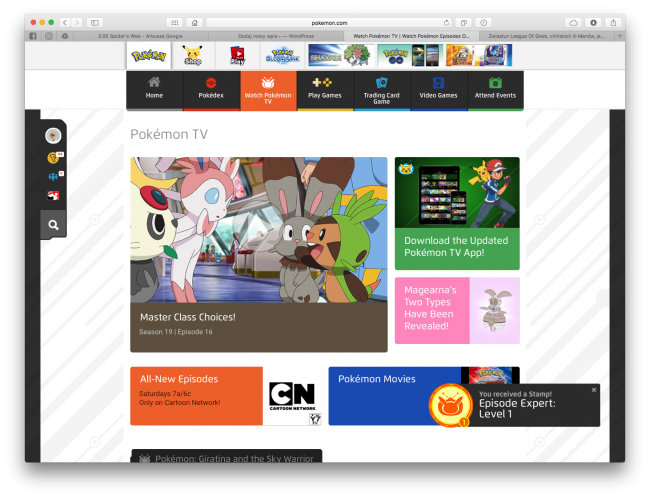
Task: Open the Safari downloads button
Action: pos(593,22)
